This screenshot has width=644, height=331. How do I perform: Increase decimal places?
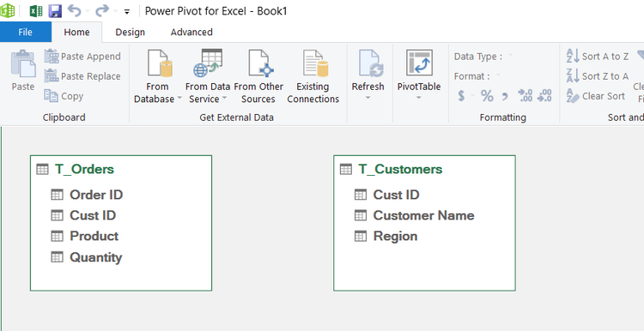[x=526, y=95]
